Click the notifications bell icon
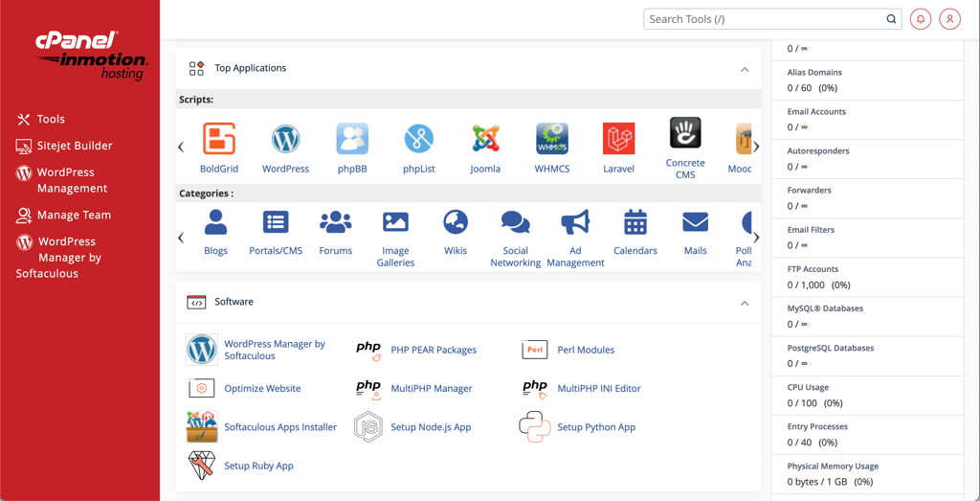 click(x=920, y=19)
